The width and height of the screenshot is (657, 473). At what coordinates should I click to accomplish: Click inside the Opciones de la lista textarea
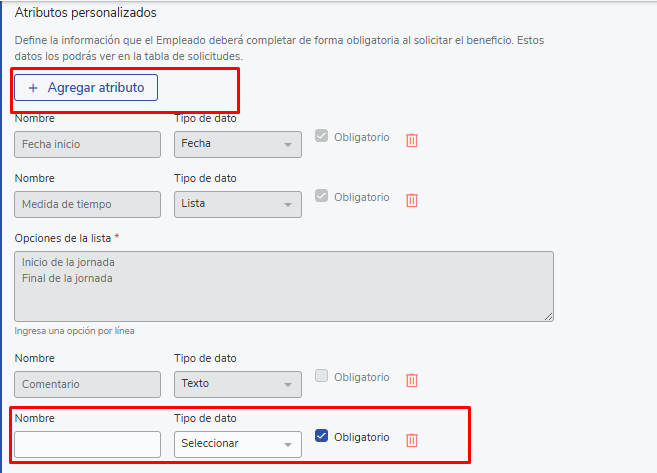[x=284, y=285]
